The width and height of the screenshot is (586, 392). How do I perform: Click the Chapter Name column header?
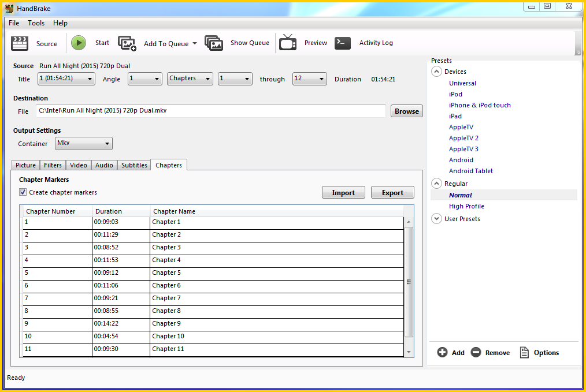277,211
